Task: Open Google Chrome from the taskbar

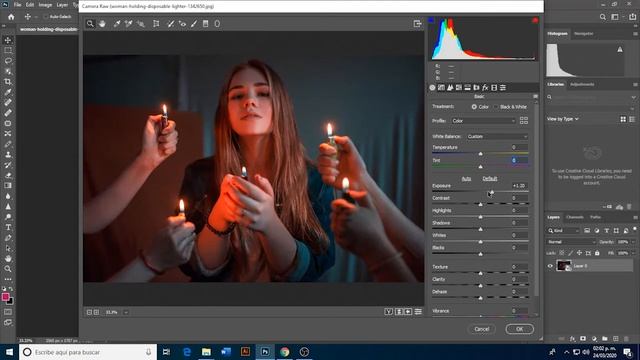Action: [284, 352]
